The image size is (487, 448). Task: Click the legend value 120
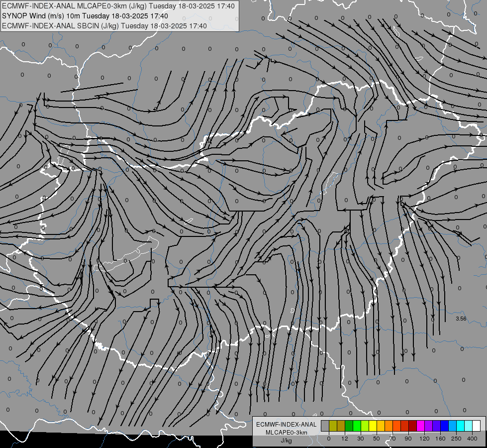point(425,439)
